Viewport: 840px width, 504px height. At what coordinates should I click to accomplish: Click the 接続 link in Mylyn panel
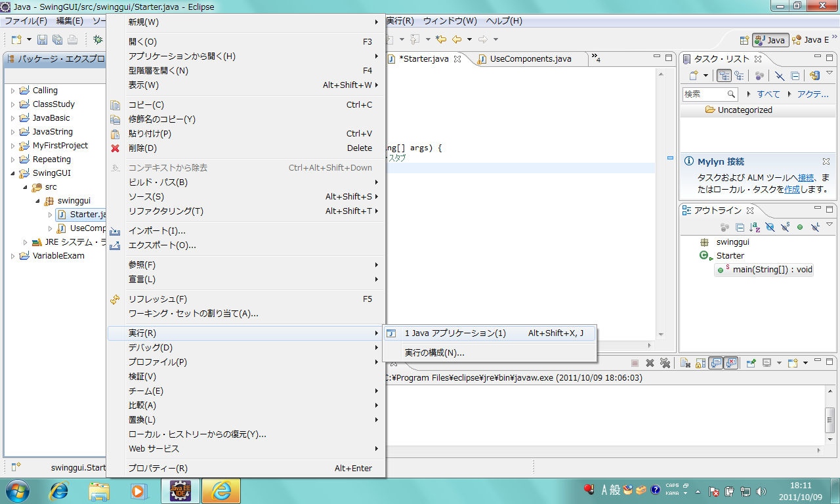(806, 177)
